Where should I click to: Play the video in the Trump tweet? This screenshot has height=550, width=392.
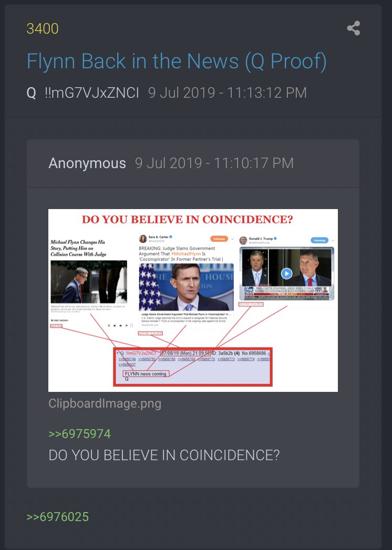click(287, 273)
